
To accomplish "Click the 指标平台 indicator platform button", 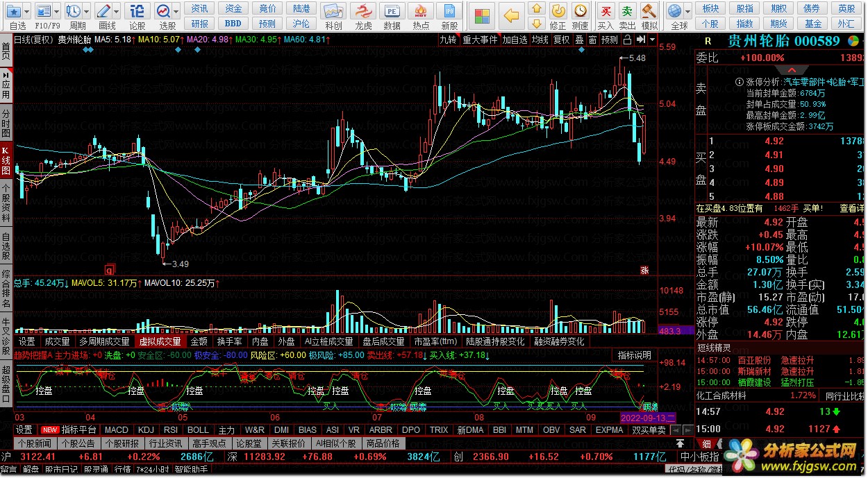I will pos(78,430).
